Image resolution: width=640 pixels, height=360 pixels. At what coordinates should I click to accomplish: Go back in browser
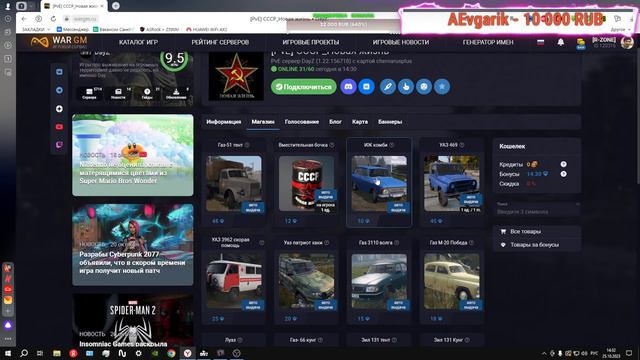24,19
